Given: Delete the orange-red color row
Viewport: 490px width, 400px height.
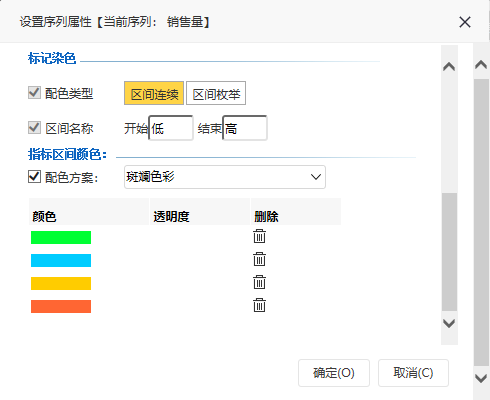Looking at the screenshot, I should click(259, 305).
